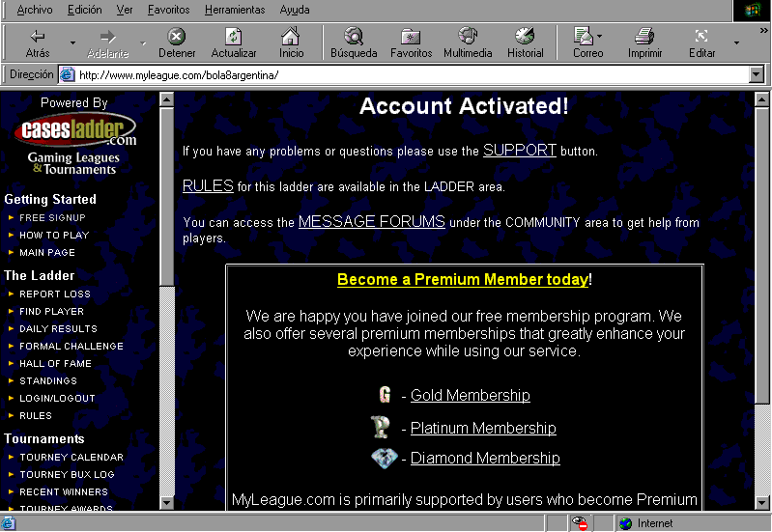Expand the Dirección address bar dropdown
Image resolution: width=772 pixels, height=532 pixels.
pos(756,74)
